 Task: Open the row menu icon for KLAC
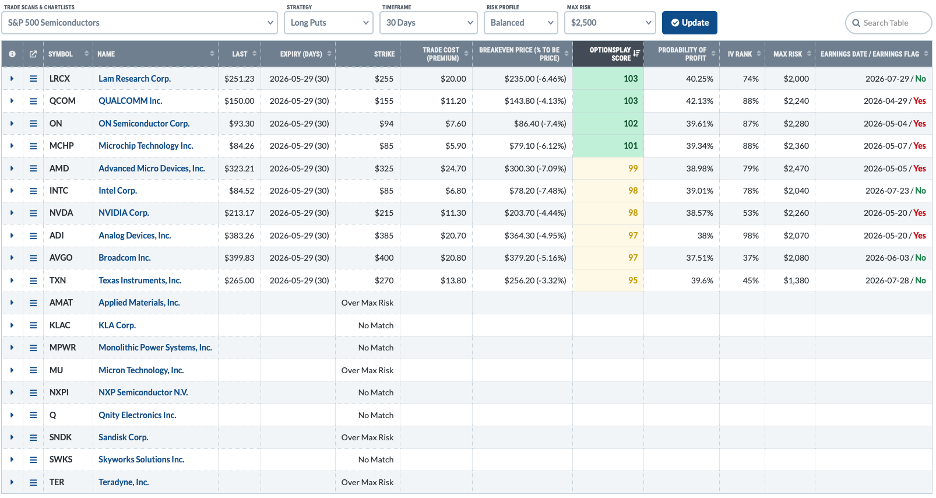tap(33, 325)
